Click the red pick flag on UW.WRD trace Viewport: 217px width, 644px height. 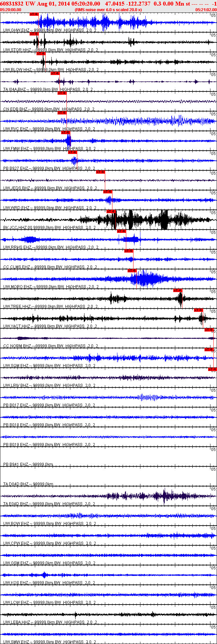[x=108, y=192]
